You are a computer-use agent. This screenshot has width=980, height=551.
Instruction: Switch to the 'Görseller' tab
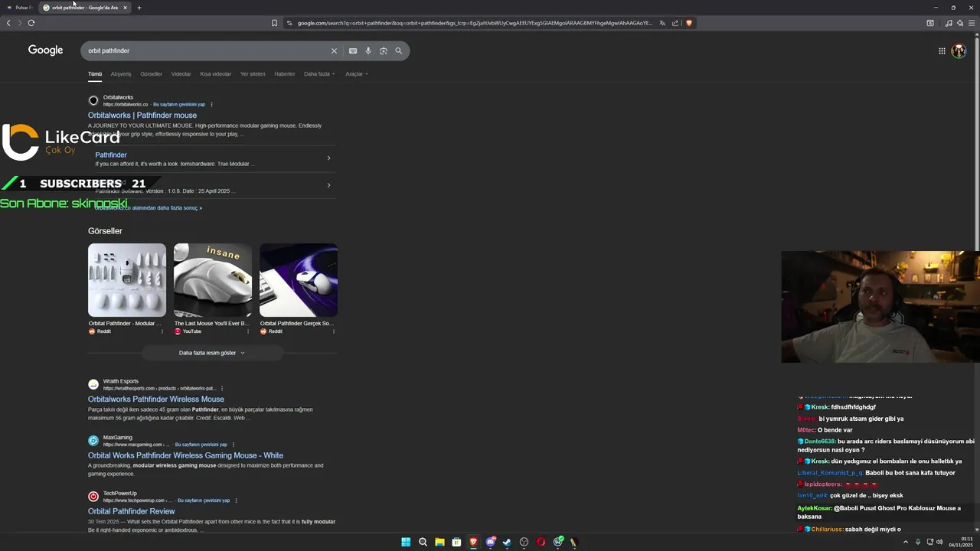[x=151, y=74]
